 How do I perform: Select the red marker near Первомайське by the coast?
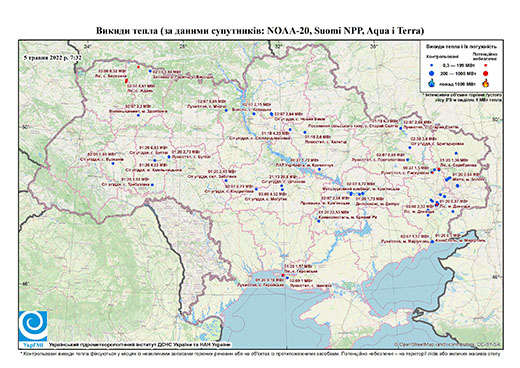click(283, 275)
